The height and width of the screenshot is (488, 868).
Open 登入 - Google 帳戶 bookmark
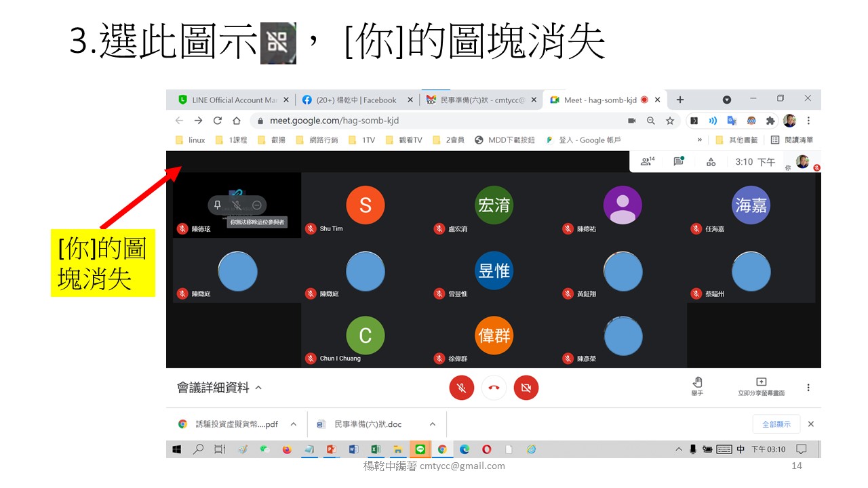[x=583, y=140]
